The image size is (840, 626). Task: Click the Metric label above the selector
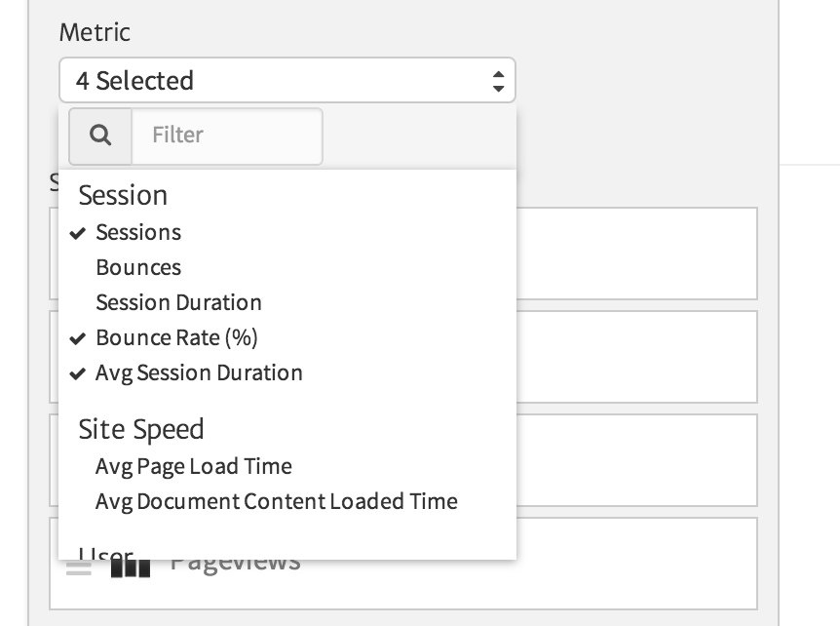tap(95, 32)
